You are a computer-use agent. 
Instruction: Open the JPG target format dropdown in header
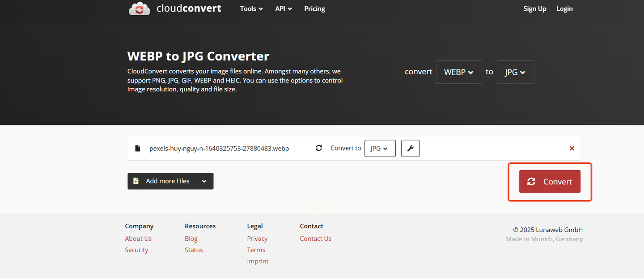coord(515,72)
